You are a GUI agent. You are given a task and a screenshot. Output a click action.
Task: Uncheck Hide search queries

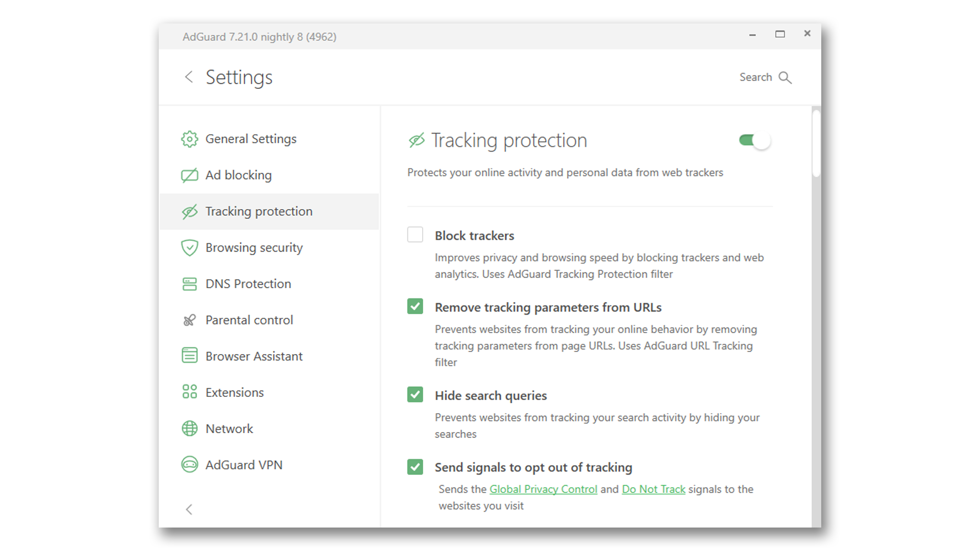(415, 394)
